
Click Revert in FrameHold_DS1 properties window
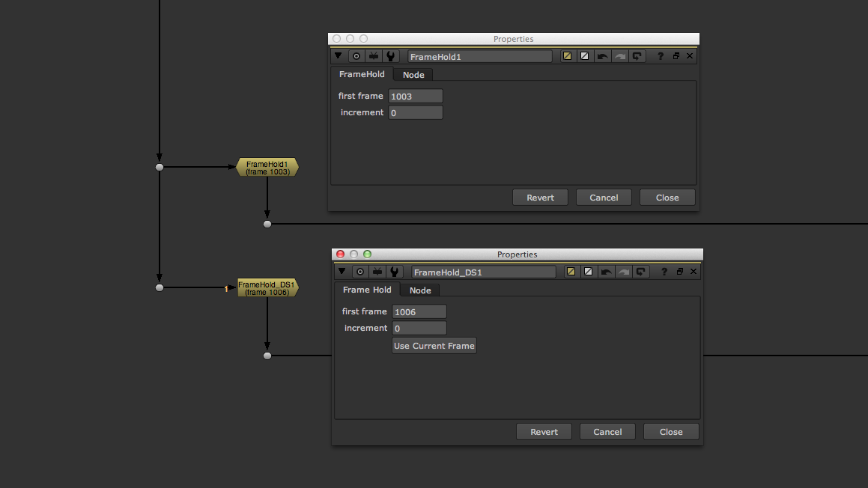(544, 432)
